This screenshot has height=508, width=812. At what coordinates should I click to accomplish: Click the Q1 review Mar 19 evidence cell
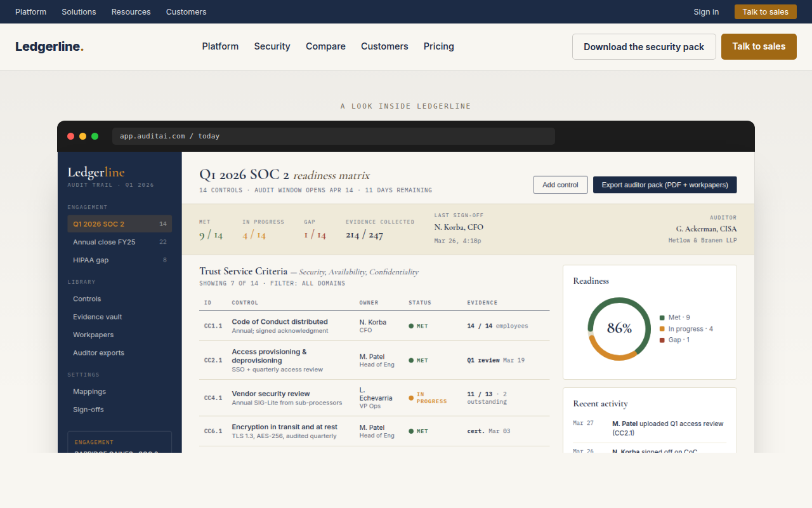[496, 360]
